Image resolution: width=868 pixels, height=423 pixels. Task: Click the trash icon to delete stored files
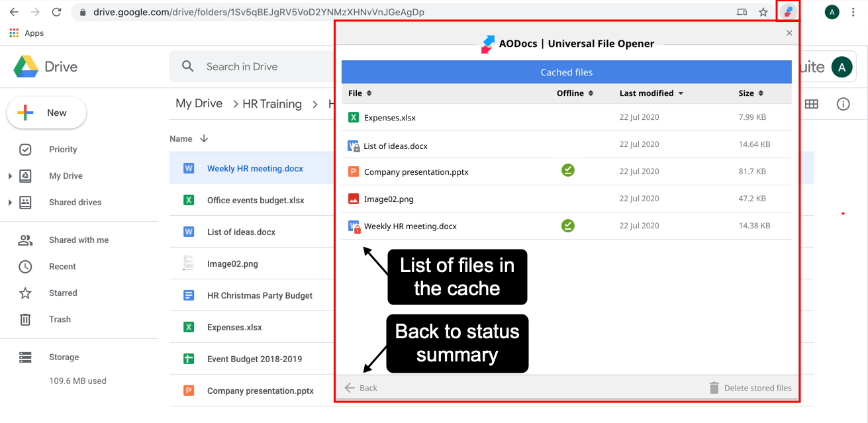pyautogui.click(x=714, y=388)
